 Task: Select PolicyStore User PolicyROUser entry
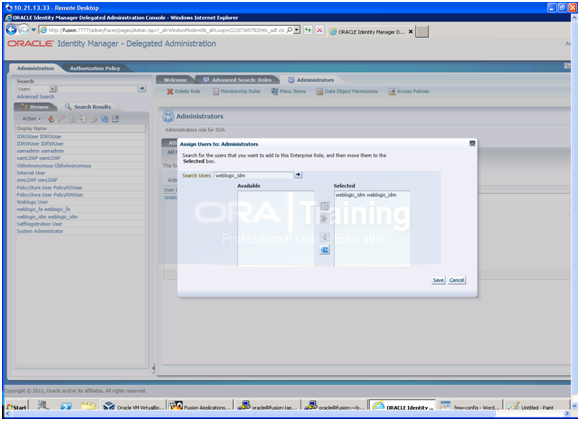(x=50, y=188)
